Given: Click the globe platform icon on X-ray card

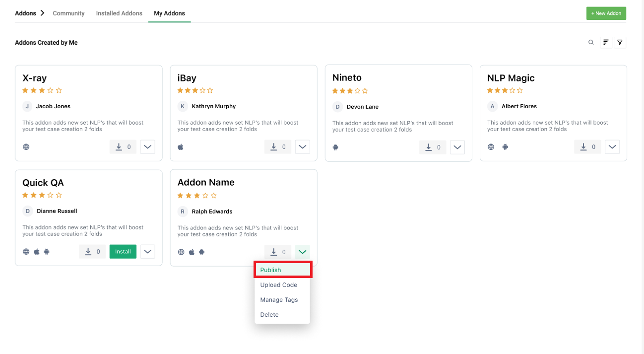Looking at the screenshot, I should coord(26,146).
